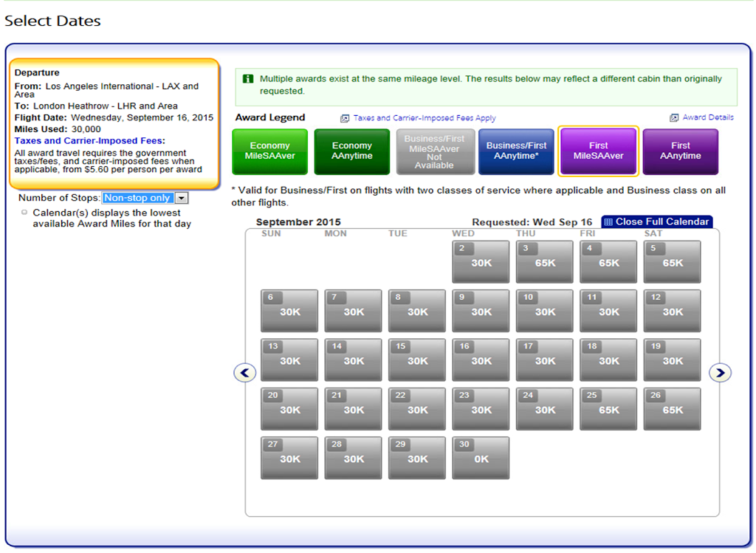Select First MileSAAver award tile
The height and width of the screenshot is (553, 756).
pos(598,151)
